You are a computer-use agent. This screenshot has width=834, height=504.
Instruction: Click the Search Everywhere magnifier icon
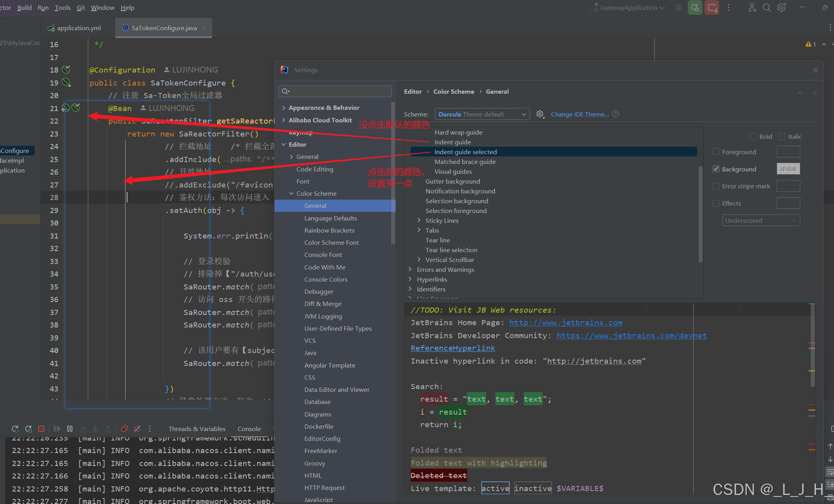tap(767, 7)
